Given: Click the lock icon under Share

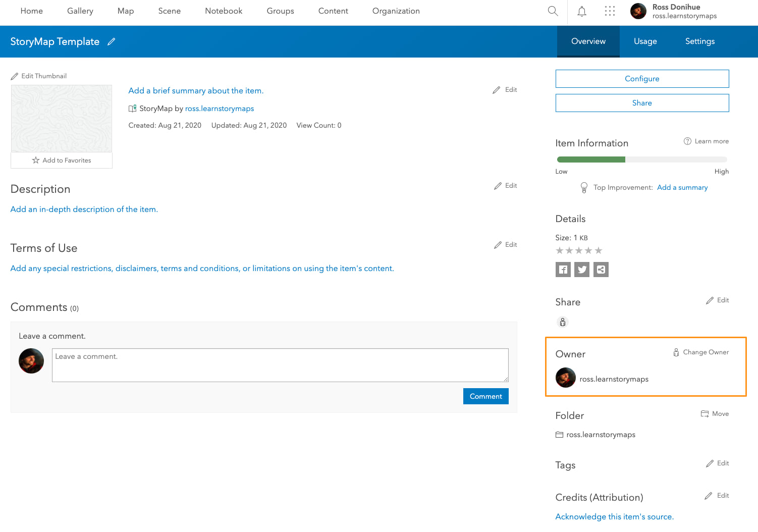Looking at the screenshot, I should [563, 322].
